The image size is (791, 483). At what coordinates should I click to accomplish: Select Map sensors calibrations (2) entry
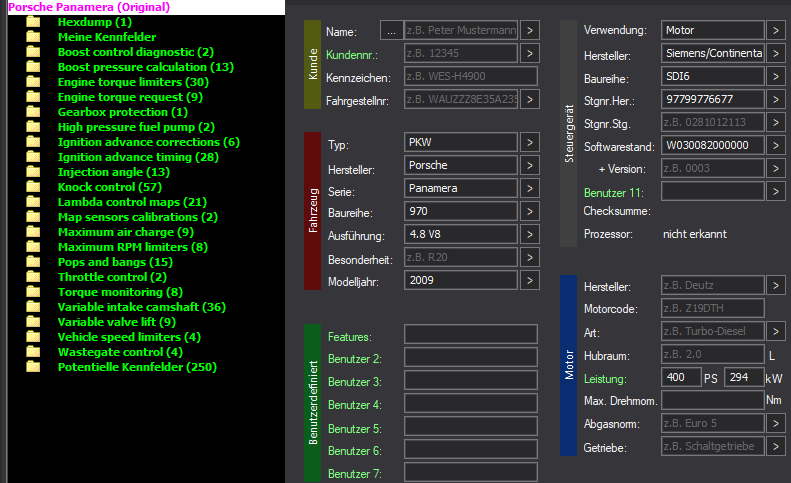coord(138,217)
